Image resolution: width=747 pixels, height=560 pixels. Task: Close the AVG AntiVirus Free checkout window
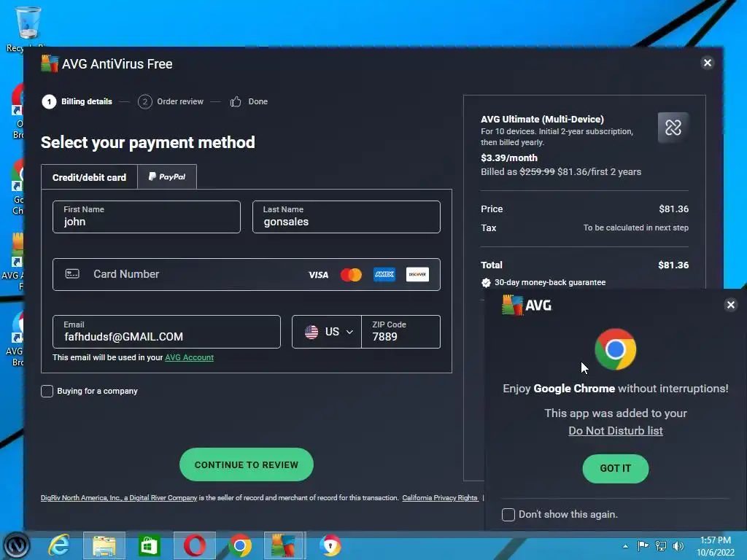tap(708, 63)
